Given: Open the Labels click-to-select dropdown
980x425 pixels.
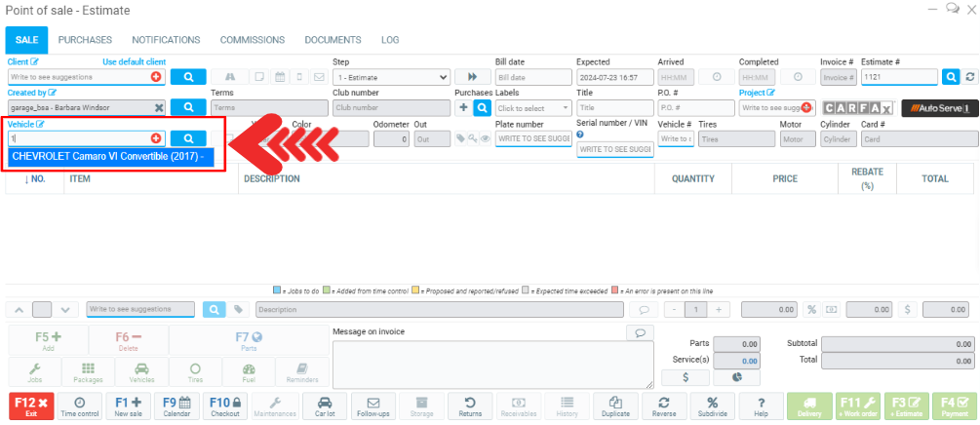Looking at the screenshot, I should 533,108.
